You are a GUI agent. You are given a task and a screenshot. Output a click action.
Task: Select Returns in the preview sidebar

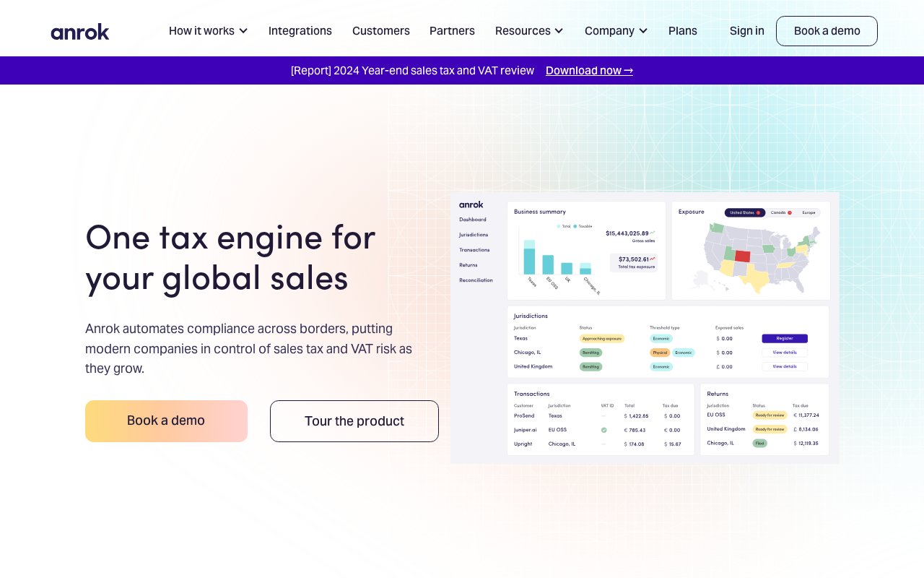468,265
